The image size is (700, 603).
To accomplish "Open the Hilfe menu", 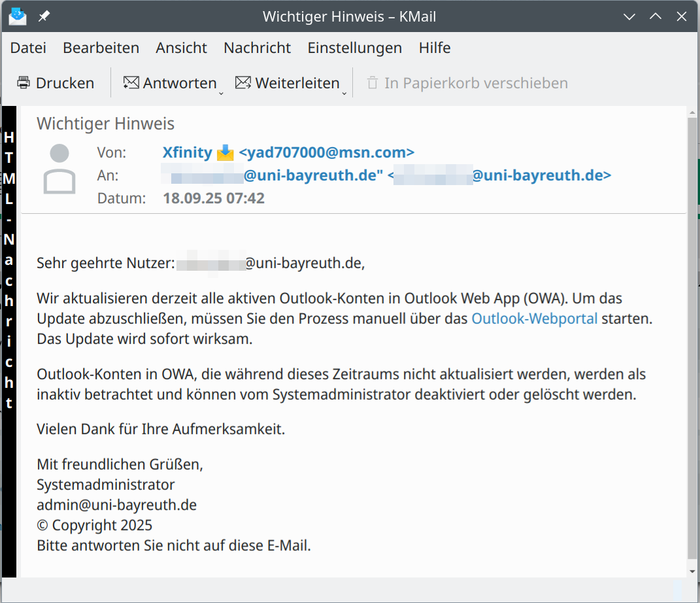I will tap(435, 48).
